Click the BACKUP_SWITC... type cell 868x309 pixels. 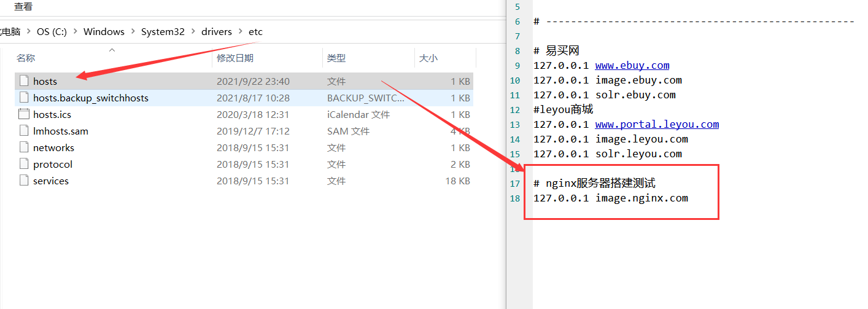pos(366,98)
